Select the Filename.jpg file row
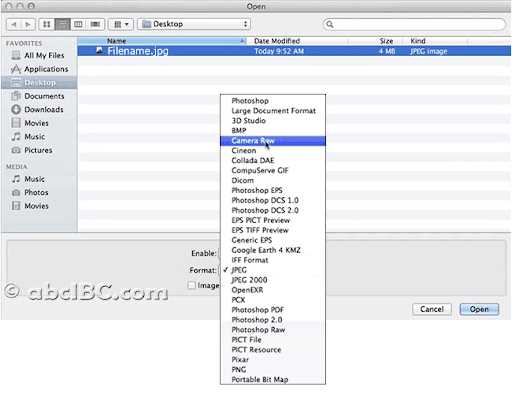This screenshot has width=512, height=394. coord(294,51)
